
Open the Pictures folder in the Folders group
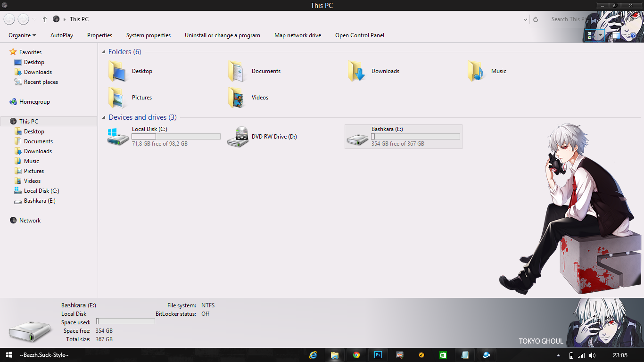pyautogui.click(x=130, y=98)
